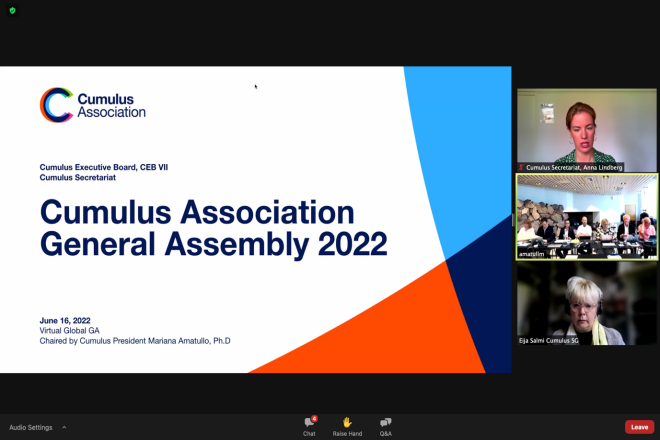Select Anna Lindberg's video thumbnail
Screen dimensions: 660x440
587,129
